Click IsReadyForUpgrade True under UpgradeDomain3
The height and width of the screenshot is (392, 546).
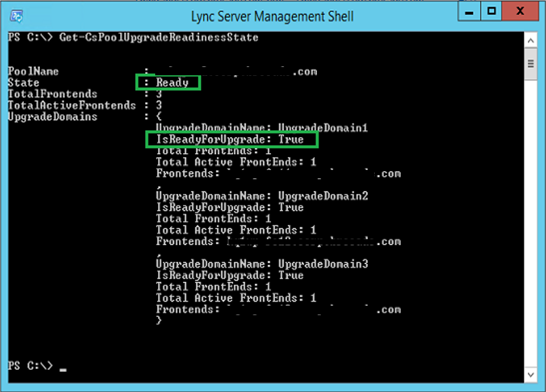click(230, 276)
